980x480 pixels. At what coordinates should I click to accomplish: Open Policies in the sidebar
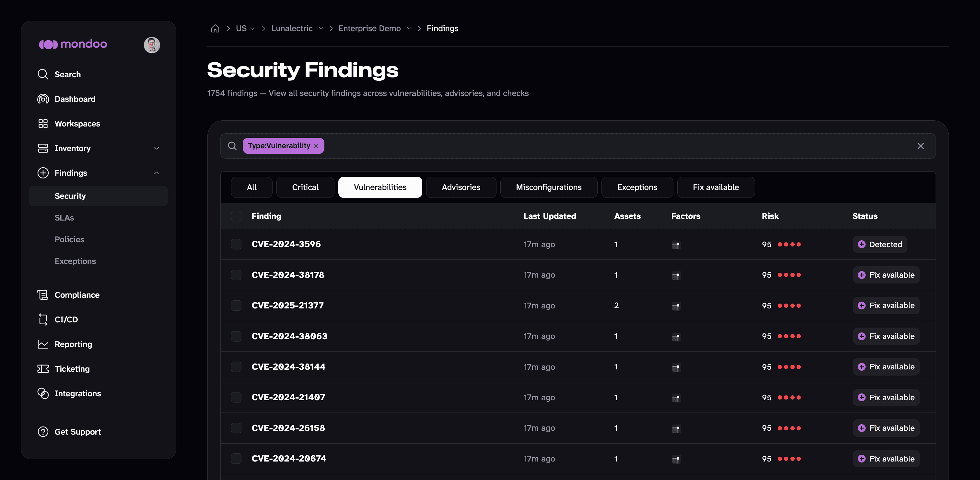(x=70, y=239)
